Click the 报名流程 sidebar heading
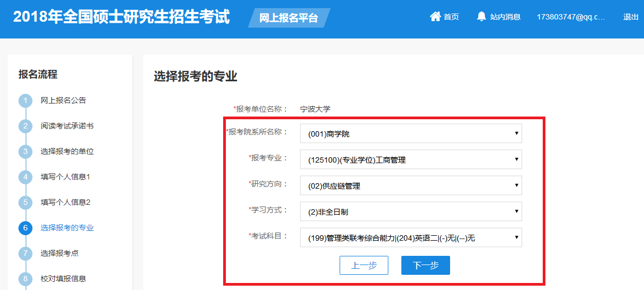 coord(38,74)
